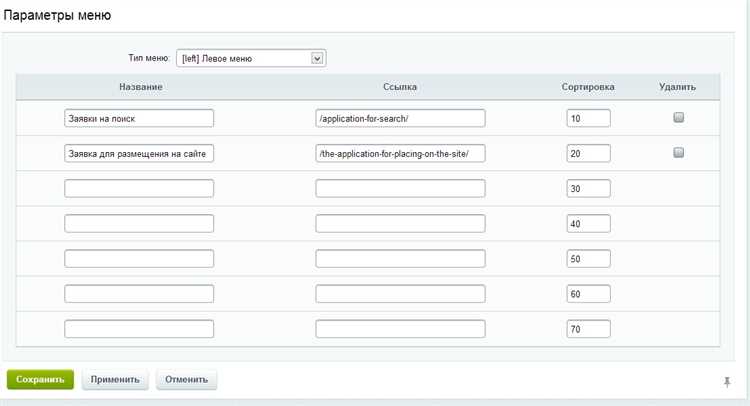Click the Название column header
Image resolution: width=750 pixels, height=406 pixels.
141,87
